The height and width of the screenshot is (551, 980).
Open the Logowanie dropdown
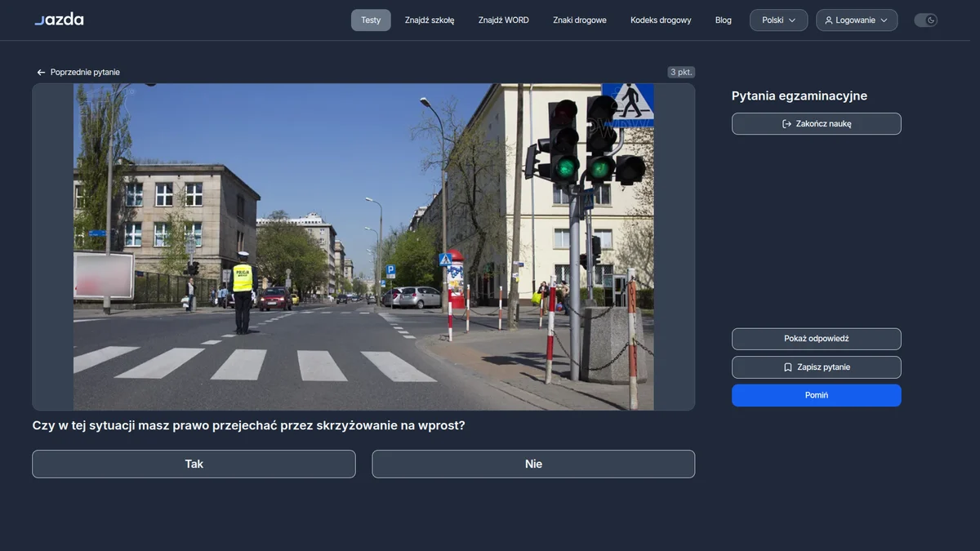[x=857, y=20]
